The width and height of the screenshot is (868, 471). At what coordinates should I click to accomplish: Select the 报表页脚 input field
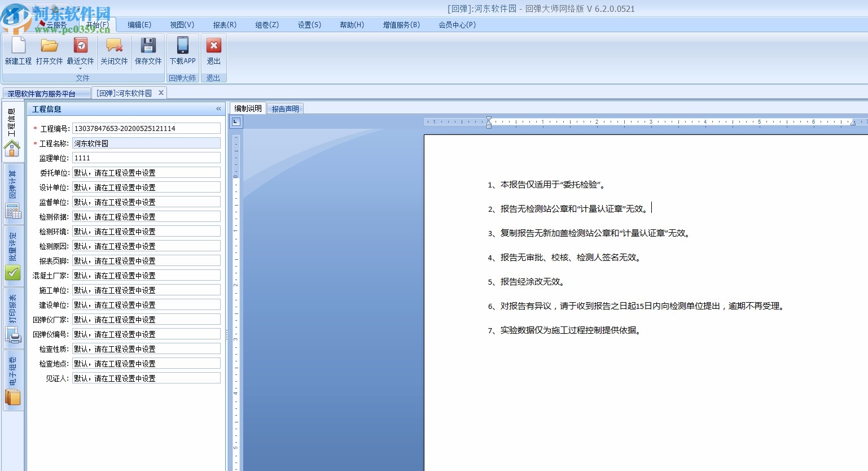[x=146, y=261]
